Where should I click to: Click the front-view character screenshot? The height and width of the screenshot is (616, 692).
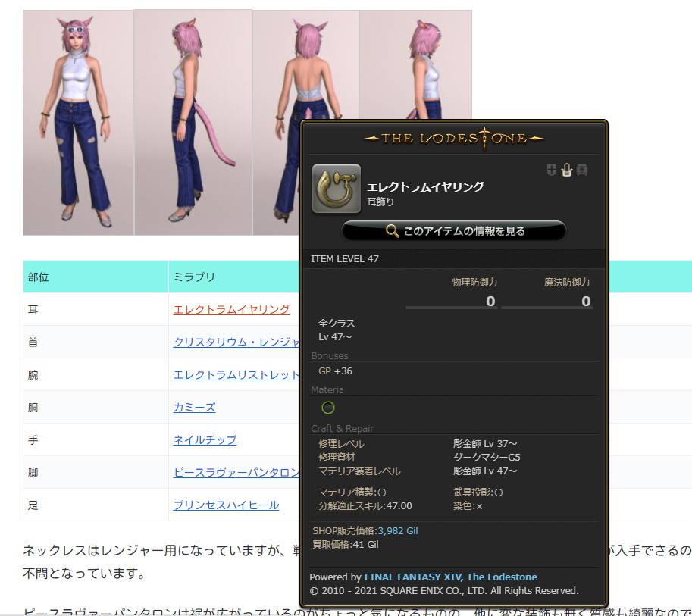point(79,123)
